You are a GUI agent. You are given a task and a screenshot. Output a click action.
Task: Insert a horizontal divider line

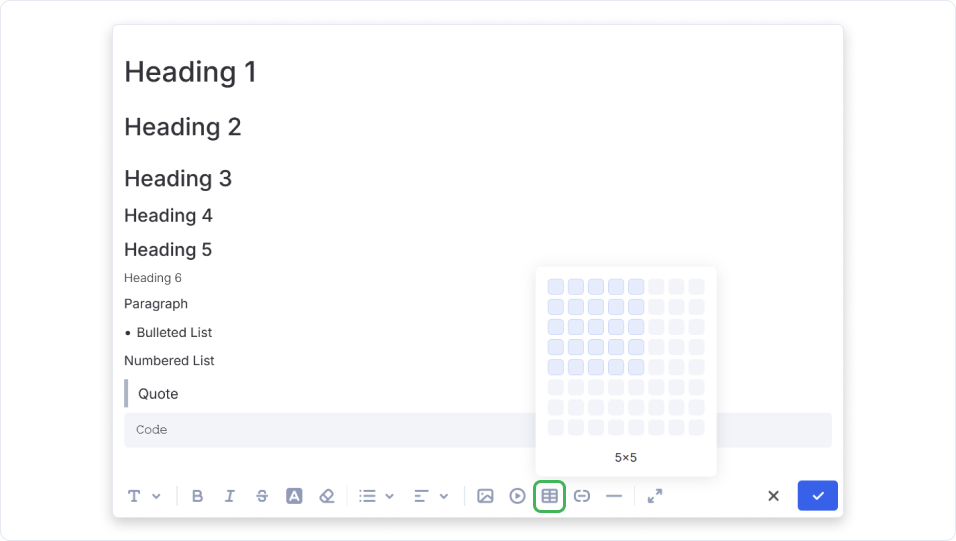click(x=614, y=496)
